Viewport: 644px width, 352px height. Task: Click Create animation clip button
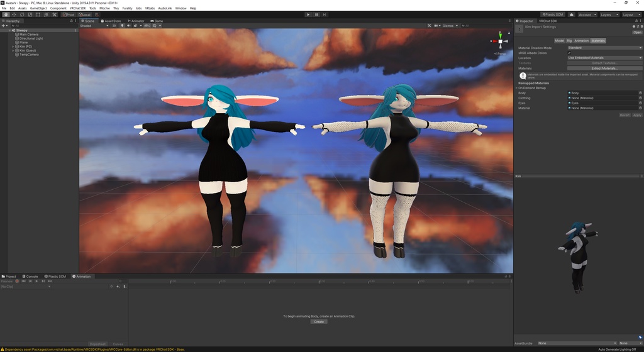point(319,322)
